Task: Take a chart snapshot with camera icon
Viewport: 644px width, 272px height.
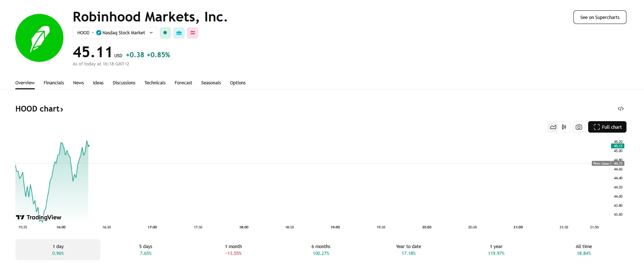Action: pos(579,127)
